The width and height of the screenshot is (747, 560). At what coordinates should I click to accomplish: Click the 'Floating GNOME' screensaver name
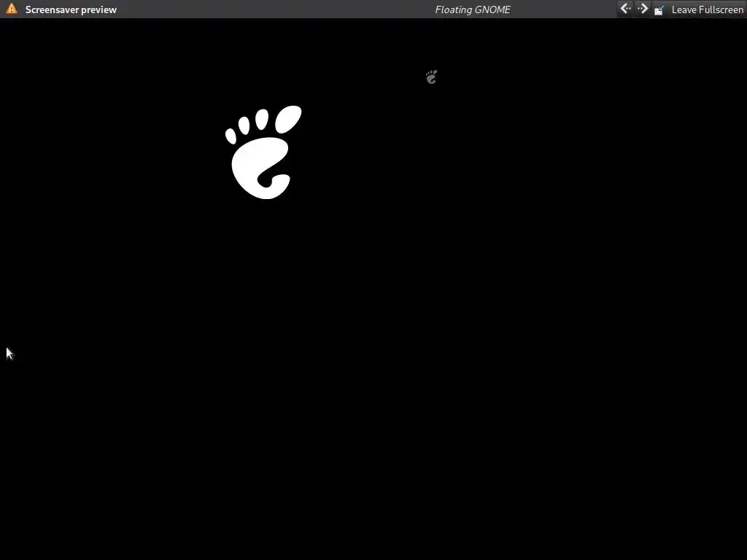(473, 9)
